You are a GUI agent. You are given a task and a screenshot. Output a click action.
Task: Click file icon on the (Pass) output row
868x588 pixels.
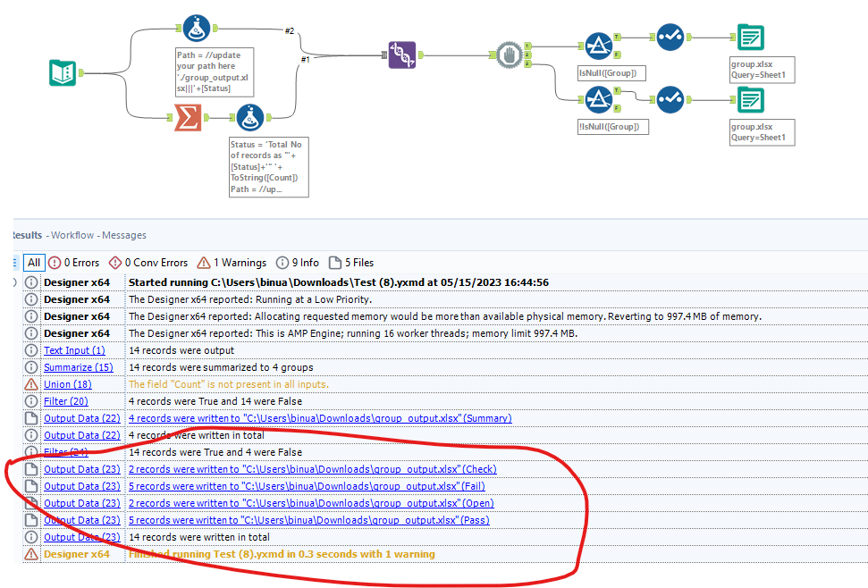31,520
